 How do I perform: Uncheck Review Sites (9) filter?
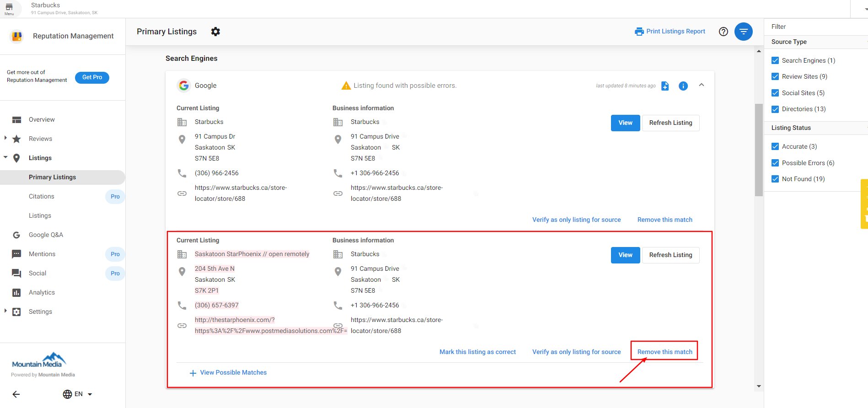click(x=775, y=76)
